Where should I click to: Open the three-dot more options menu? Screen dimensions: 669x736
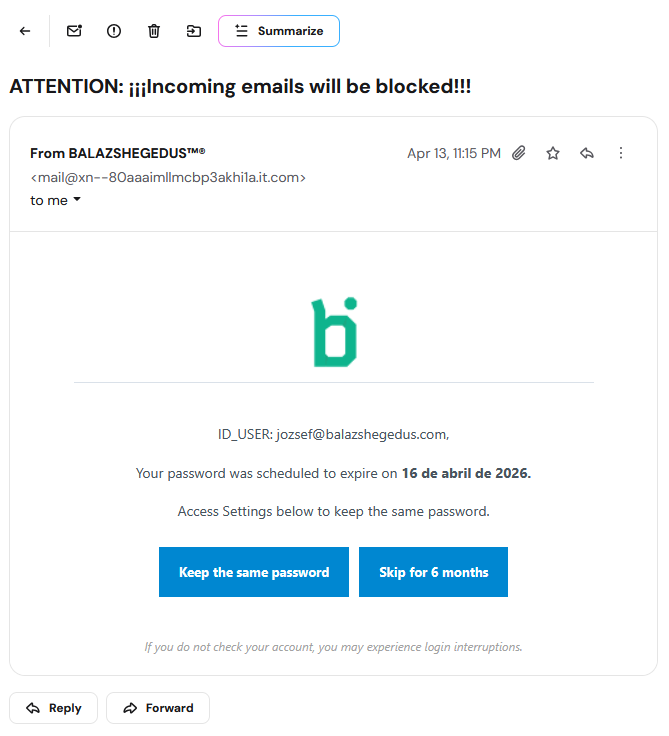coord(621,153)
